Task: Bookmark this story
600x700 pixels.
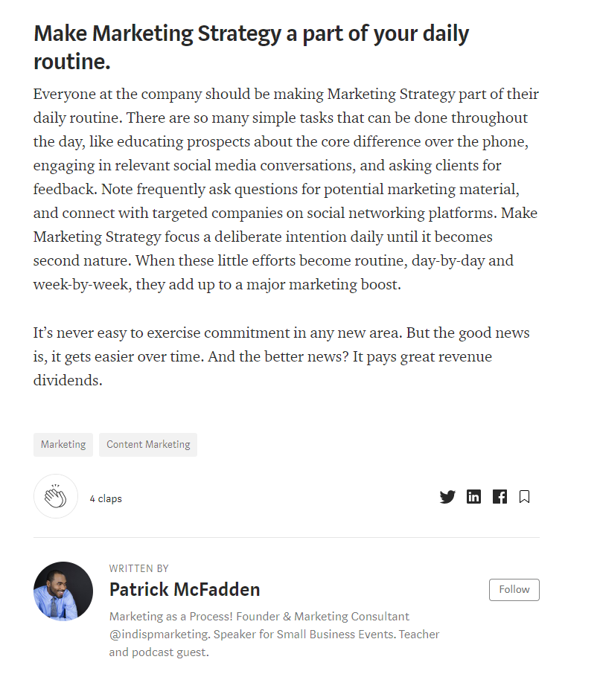Action: coord(525,496)
